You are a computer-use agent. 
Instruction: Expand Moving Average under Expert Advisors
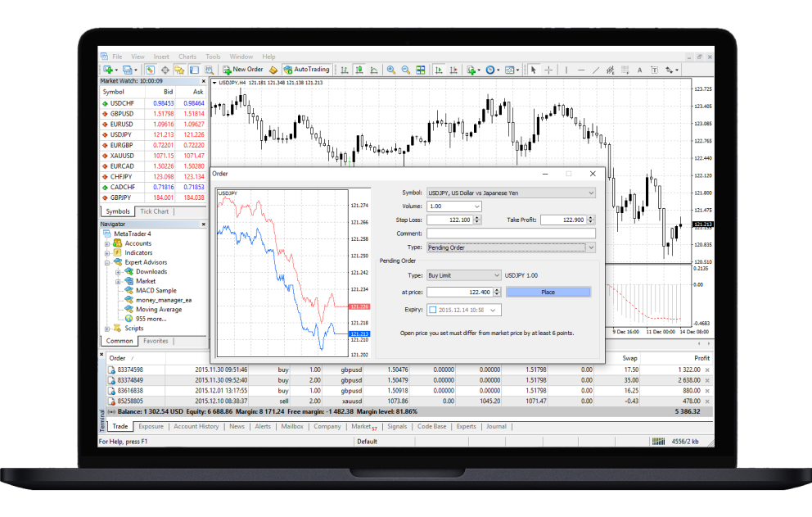[x=158, y=309]
